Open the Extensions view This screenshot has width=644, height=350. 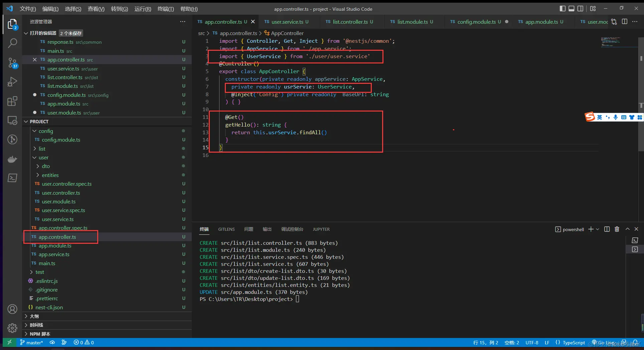pos(12,101)
